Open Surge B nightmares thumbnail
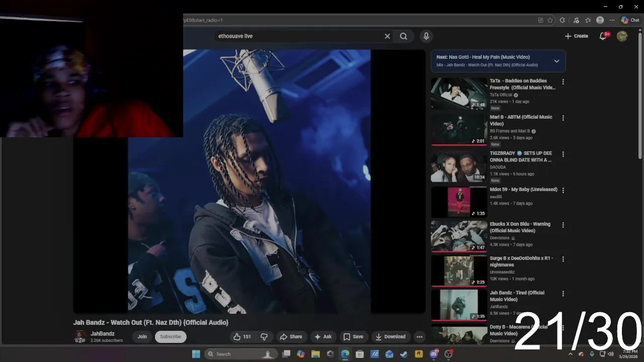This screenshot has width=644, height=362. coord(459,271)
